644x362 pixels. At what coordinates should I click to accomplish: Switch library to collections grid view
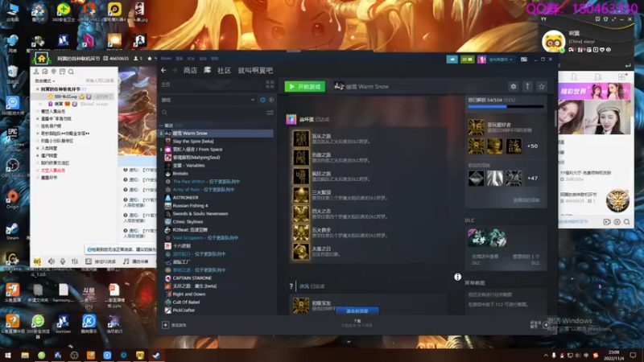pos(270,84)
